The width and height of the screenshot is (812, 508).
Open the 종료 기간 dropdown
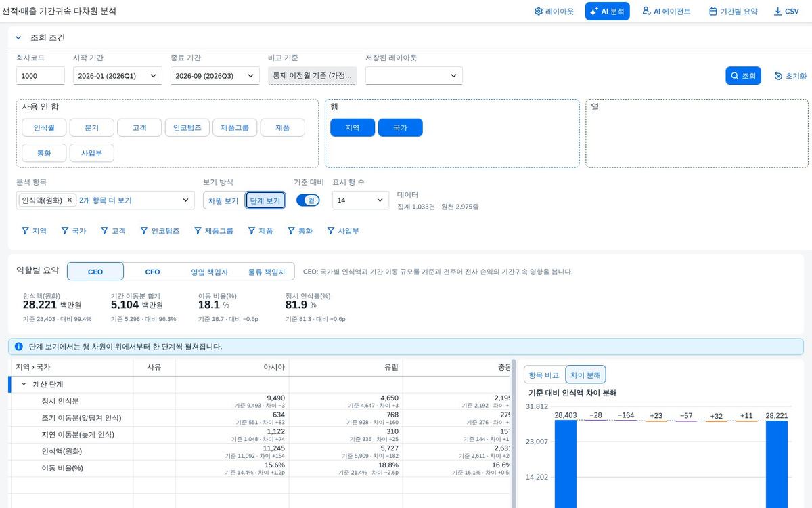coord(215,76)
